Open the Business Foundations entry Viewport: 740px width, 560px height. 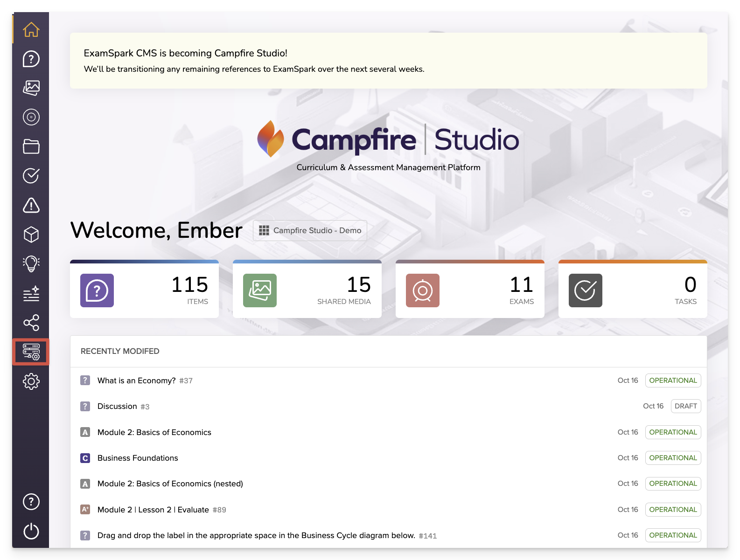(x=138, y=458)
